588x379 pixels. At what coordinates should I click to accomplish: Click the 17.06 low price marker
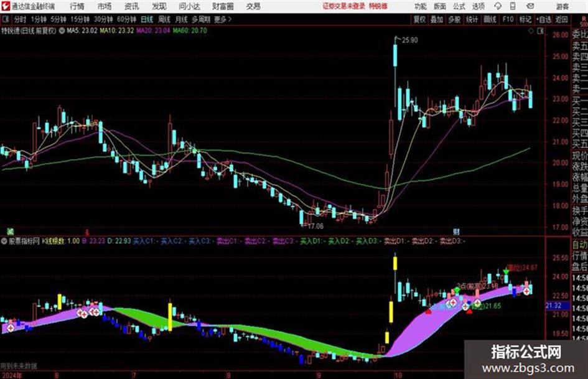click(x=315, y=226)
